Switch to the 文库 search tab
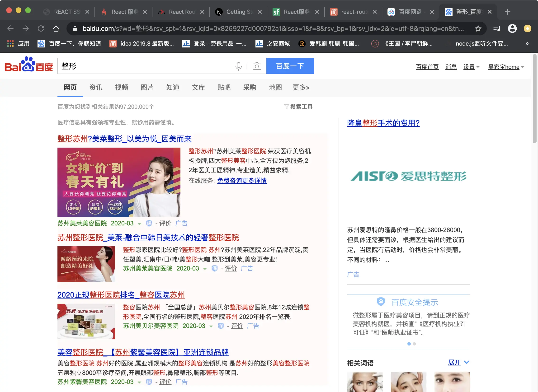 198,88
